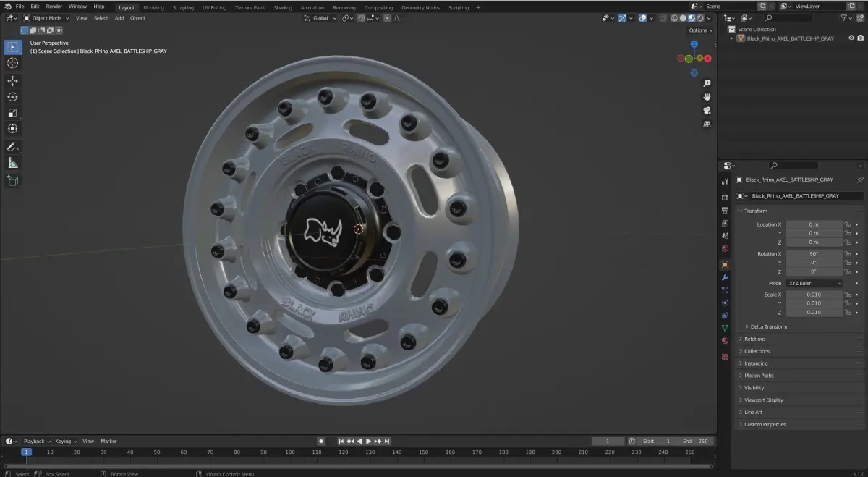The height and width of the screenshot is (477, 868).
Task: Open the World properties tab
Action: (725, 249)
